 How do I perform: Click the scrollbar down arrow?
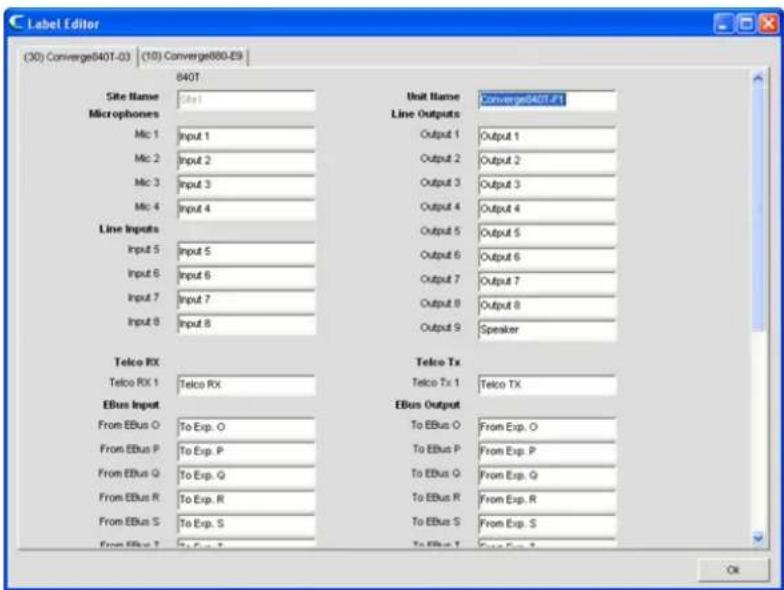[758, 538]
